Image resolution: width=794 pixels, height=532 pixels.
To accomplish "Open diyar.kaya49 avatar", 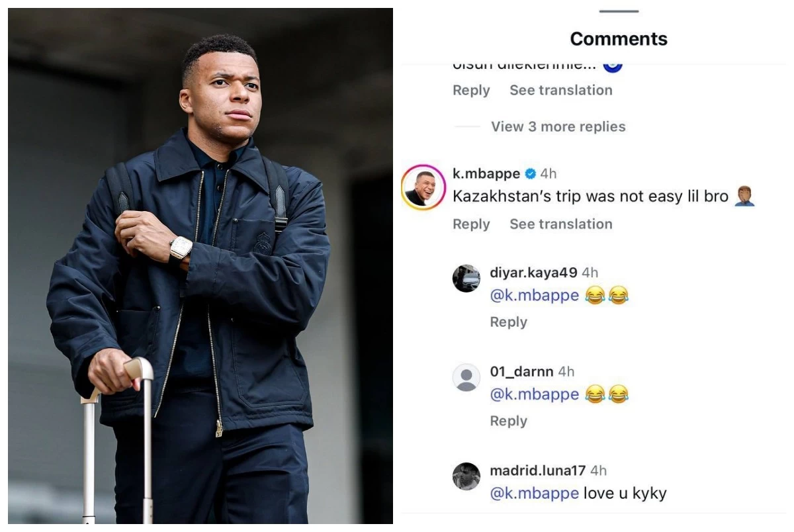I will click(x=466, y=279).
